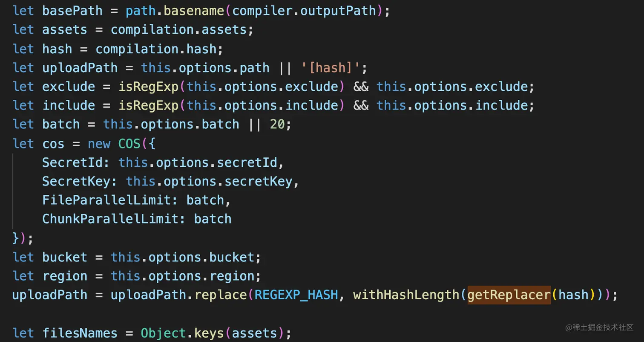Click the FileParallelLimit property key
This screenshot has height=342, width=644.
(x=106, y=200)
